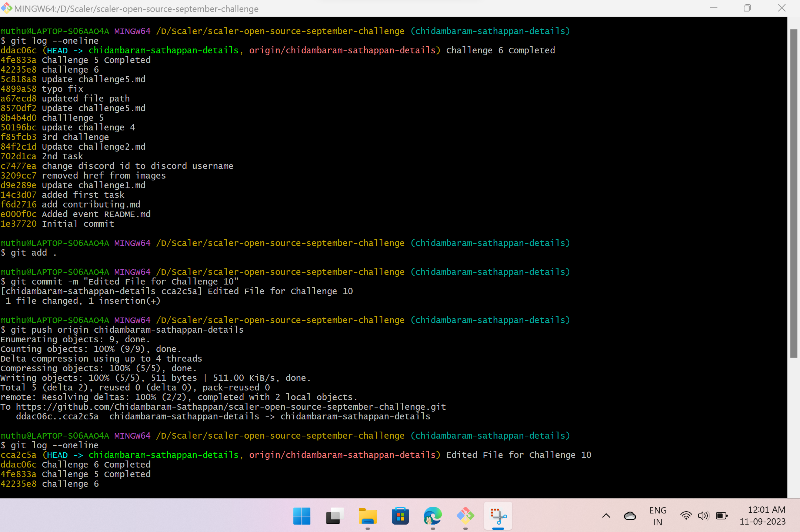Image resolution: width=800 pixels, height=532 pixels.
Task: Switch to the running Git Bash taskbar icon
Action: pos(465,516)
